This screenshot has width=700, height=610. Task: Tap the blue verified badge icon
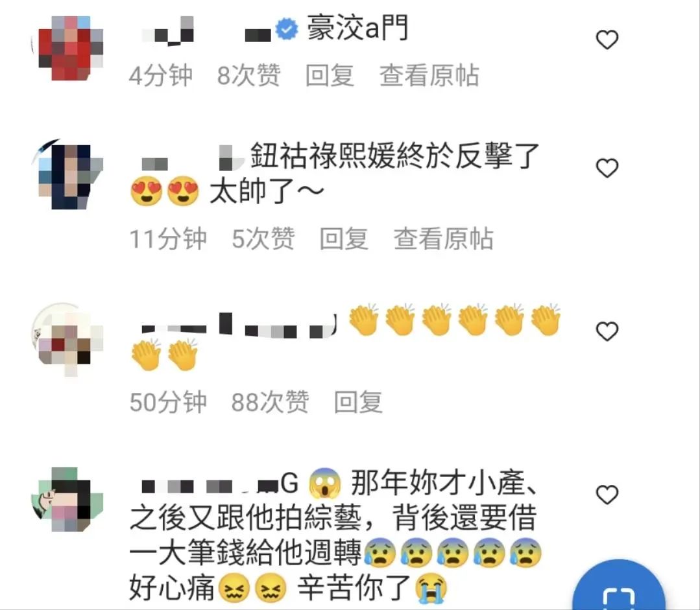(287, 29)
